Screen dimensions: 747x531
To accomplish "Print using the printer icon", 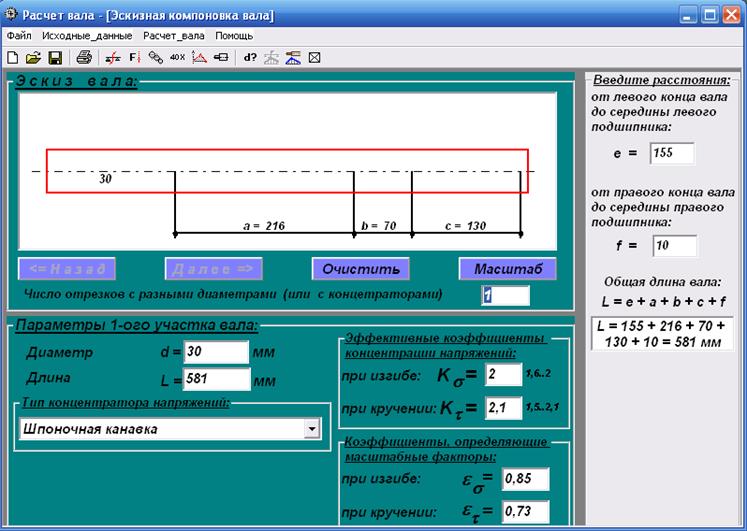I will click(x=84, y=58).
